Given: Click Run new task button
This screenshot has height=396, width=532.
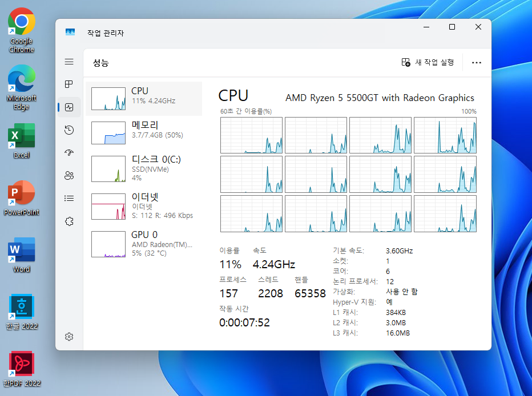Looking at the screenshot, I should coord(428,62).
